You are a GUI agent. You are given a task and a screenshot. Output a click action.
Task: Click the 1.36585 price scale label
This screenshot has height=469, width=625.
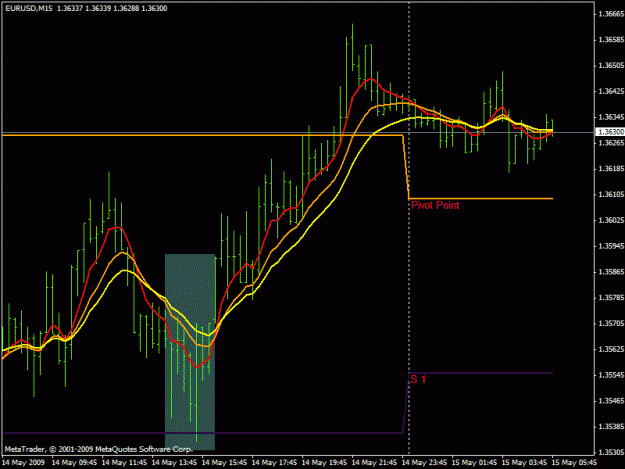(x=611, y=40)
